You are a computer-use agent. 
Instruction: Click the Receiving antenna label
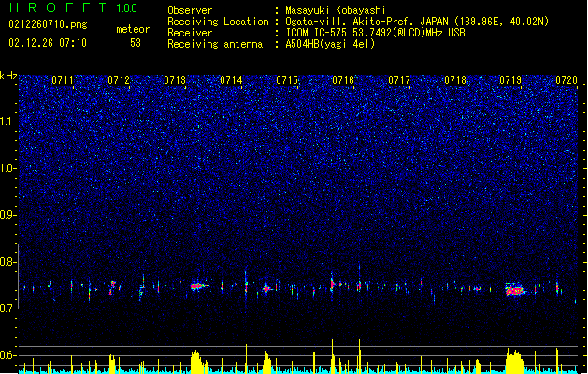215,44
